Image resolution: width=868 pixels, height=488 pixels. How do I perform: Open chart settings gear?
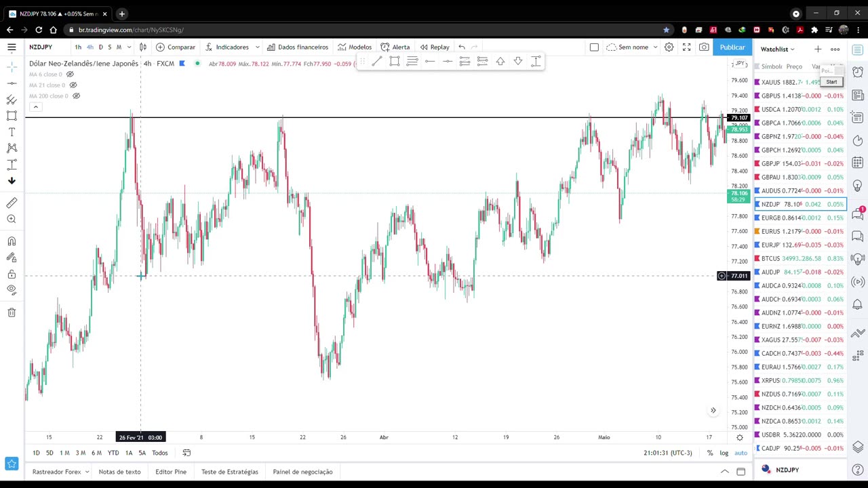point(669,47)
